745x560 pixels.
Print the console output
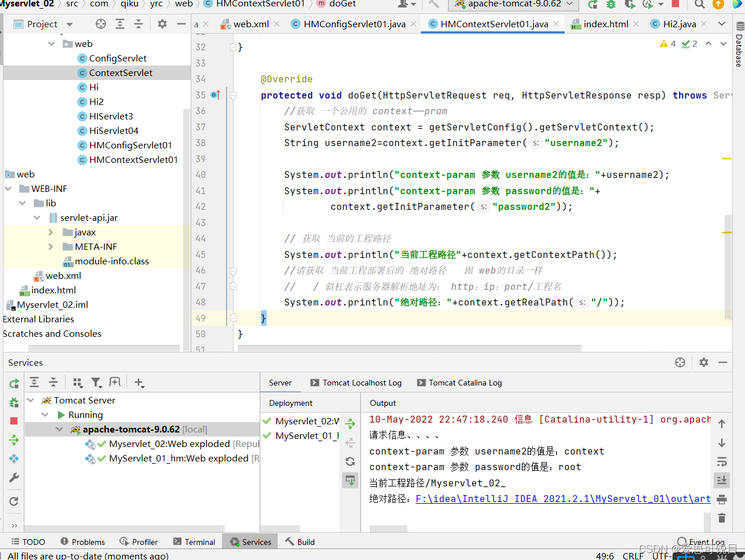(x=721, y=499)
